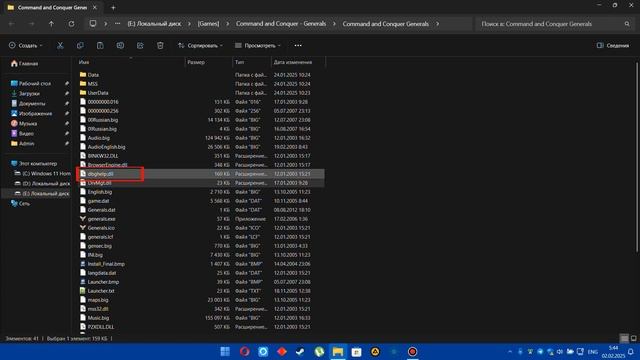Open Музыка in sidebar
This screenshot has height=360, width=640.
click(24, 124)
